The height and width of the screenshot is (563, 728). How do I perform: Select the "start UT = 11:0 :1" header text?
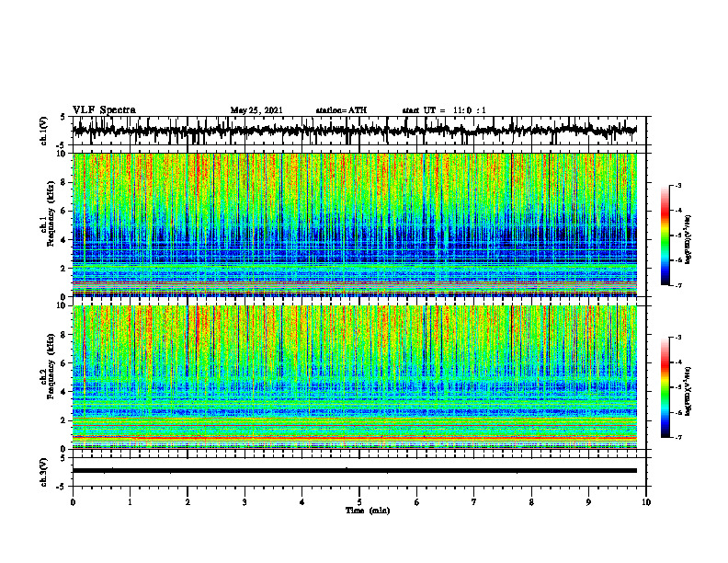pyautogui.click(x=444, y=110)
